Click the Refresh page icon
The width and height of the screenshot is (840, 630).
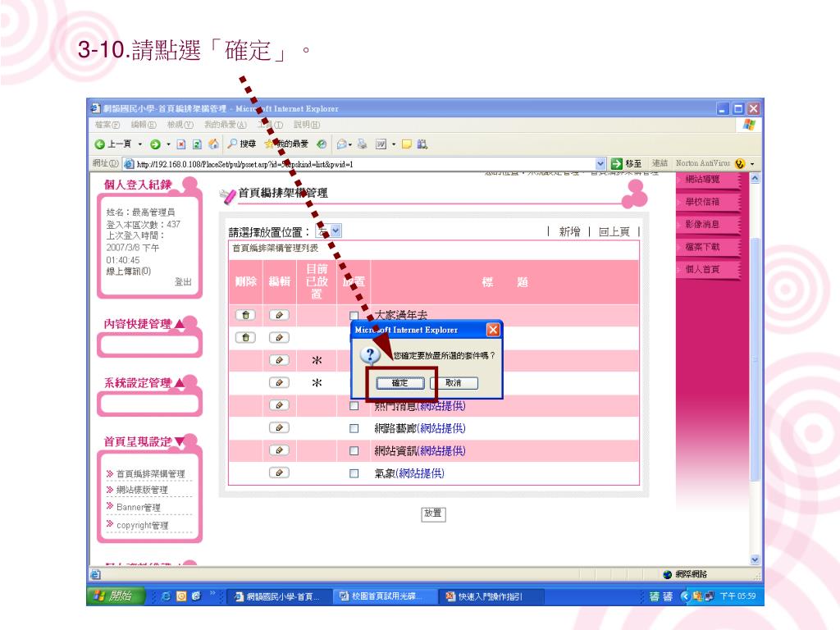click(197, 144)
